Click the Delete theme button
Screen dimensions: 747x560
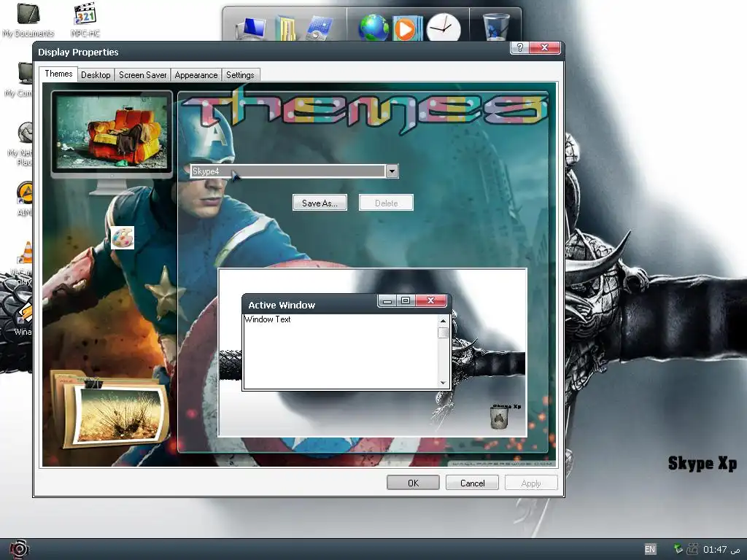[386, 203]
